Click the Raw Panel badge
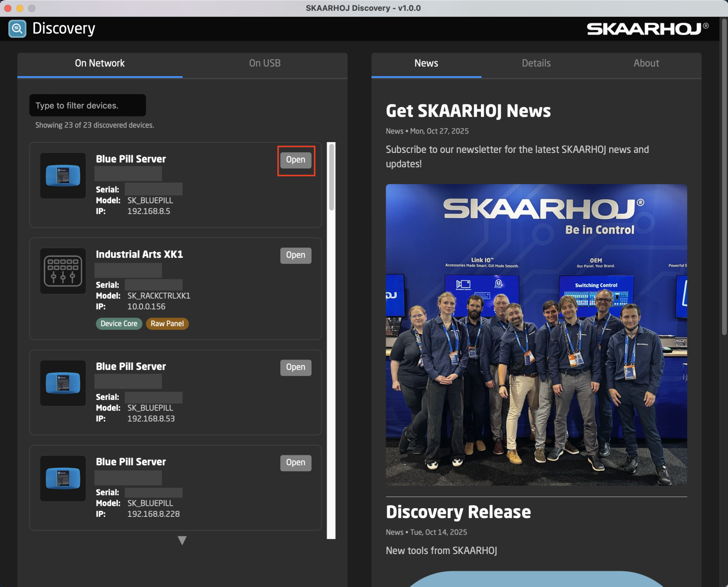Image resolution: width=728 pixels, height=587 pixels. click(x=167, y=324)
